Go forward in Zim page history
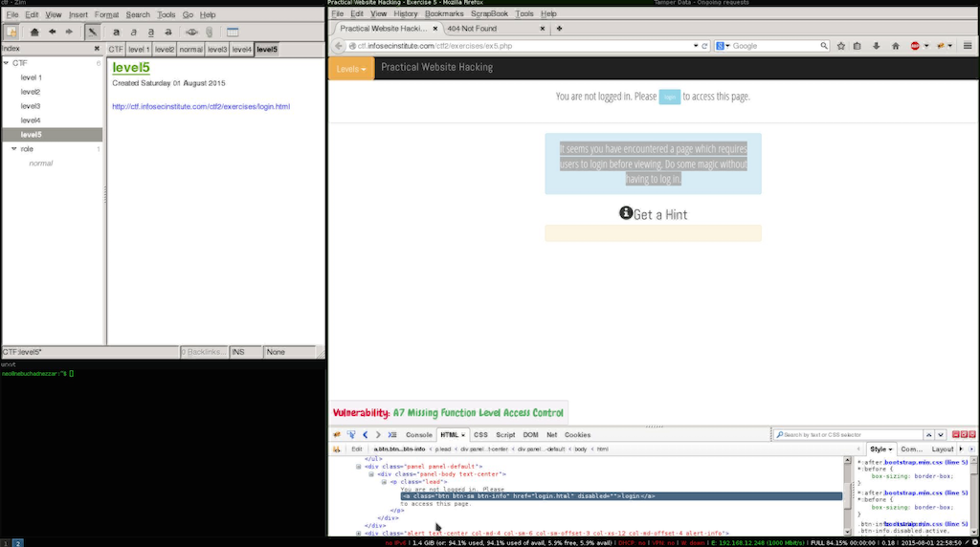 pyautogui.click(x=69, y=32)
